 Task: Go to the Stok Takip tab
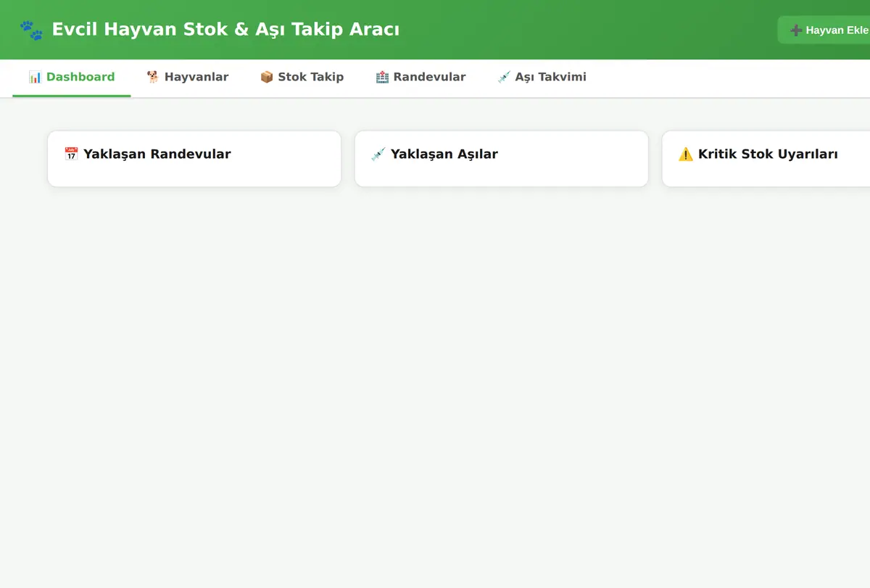[302, 78]
